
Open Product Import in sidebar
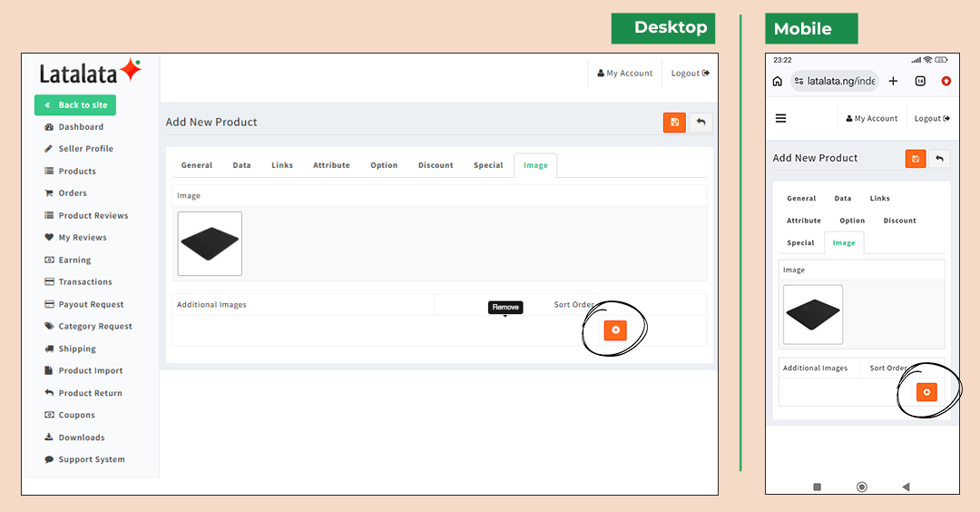[83, 370]
